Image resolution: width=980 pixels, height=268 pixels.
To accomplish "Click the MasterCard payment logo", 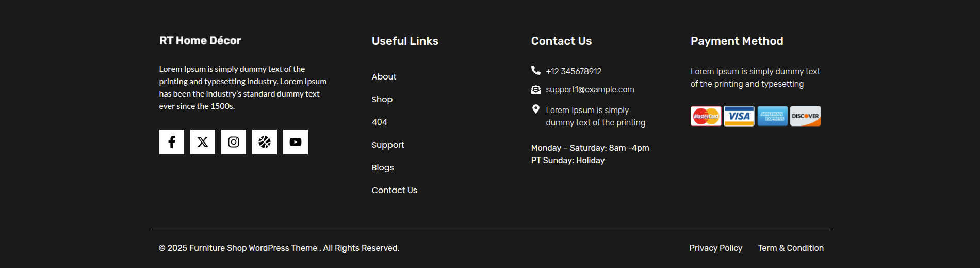I will pos(706,116).
